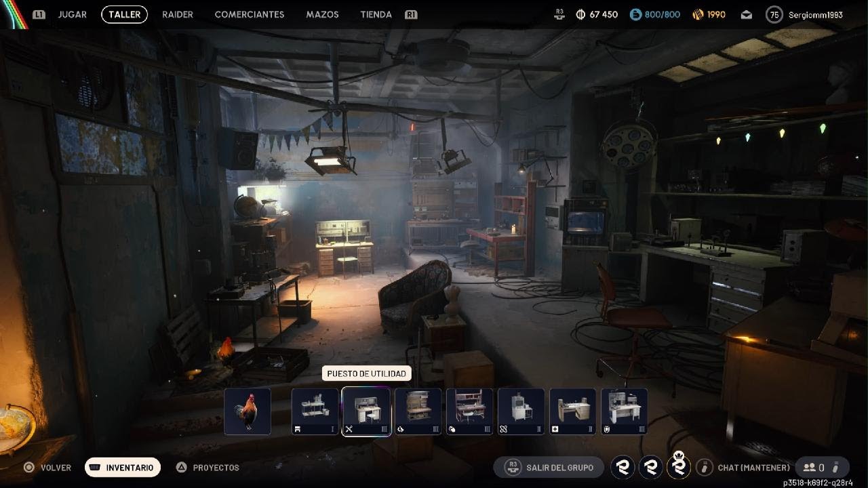Click the Chat (Mantener) label
The width and height of the screenshot is (868, 488).
tap(753, 468)
